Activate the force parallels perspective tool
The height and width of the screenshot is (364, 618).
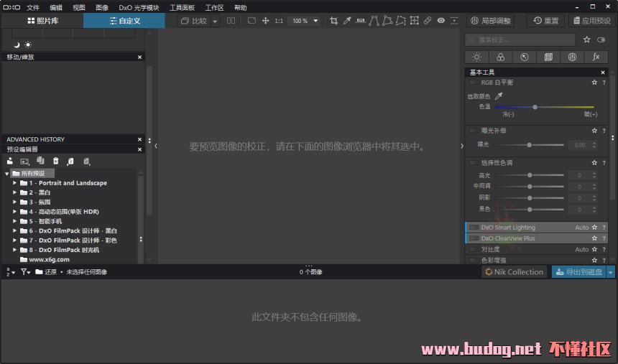pos(374,21)
